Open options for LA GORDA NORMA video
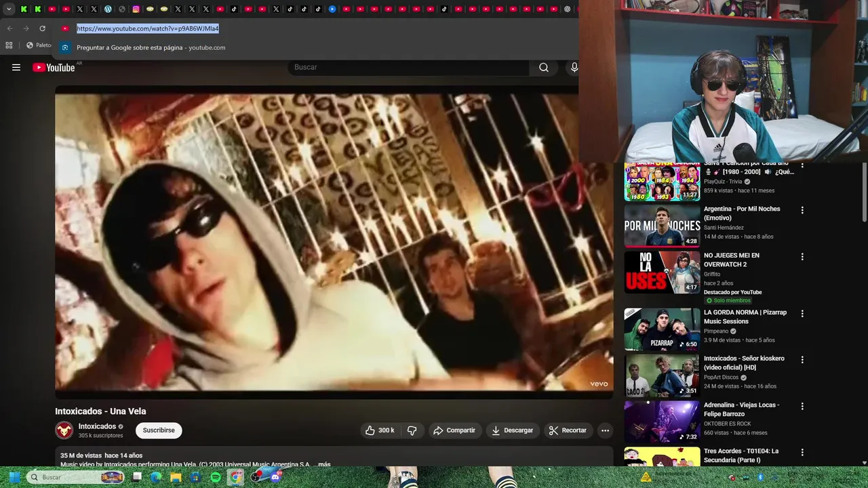The image size is (868, 488). [x=802, y=314]
